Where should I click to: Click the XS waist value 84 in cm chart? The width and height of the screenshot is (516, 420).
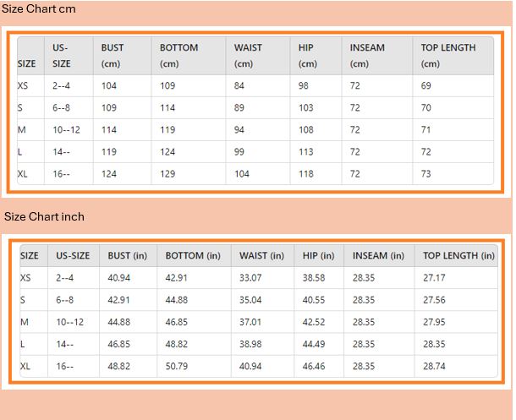(240, 86)
